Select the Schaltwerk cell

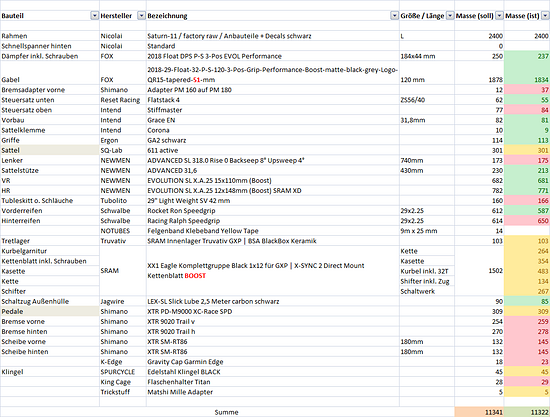click(x=427, y=291)
